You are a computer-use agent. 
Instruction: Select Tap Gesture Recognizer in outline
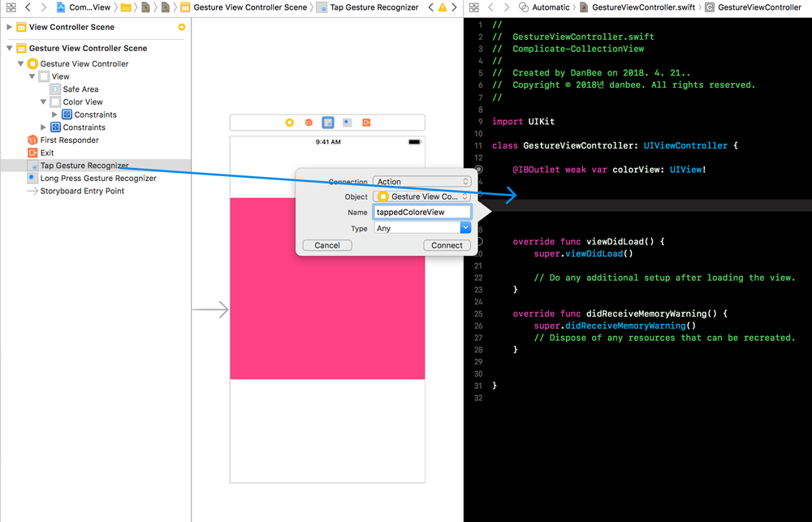[x=95, y=166]
